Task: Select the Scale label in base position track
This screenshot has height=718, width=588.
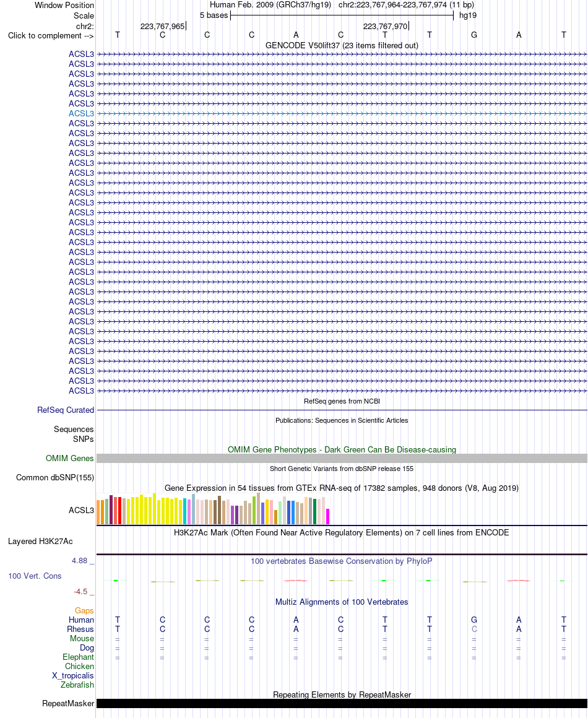Action: [x=84, y=15]
